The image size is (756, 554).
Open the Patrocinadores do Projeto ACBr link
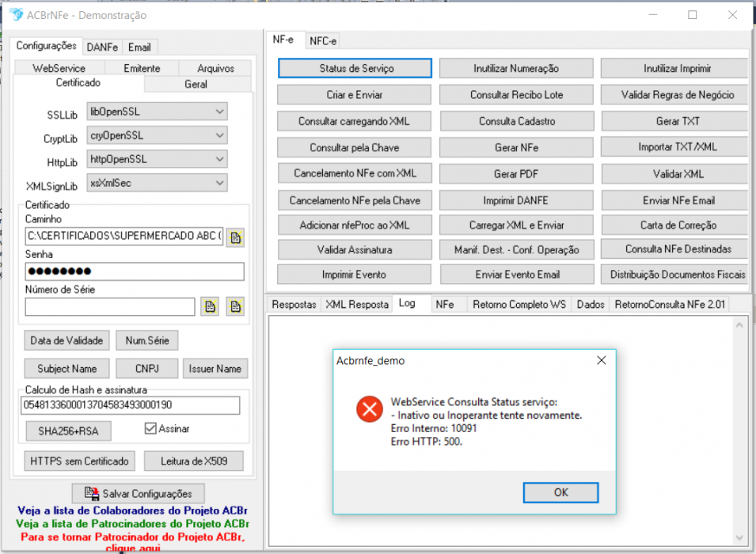pyautogui.click(x=132, y=524)
